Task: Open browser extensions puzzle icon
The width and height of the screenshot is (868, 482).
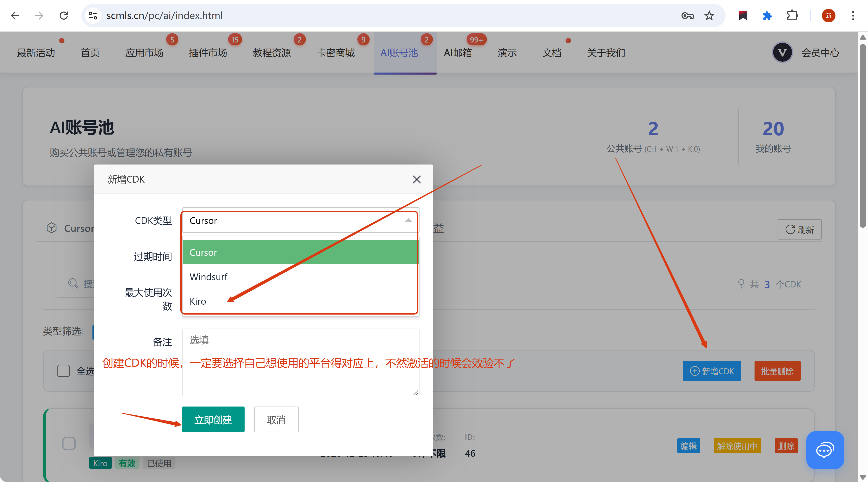Action: pos(792,16)
